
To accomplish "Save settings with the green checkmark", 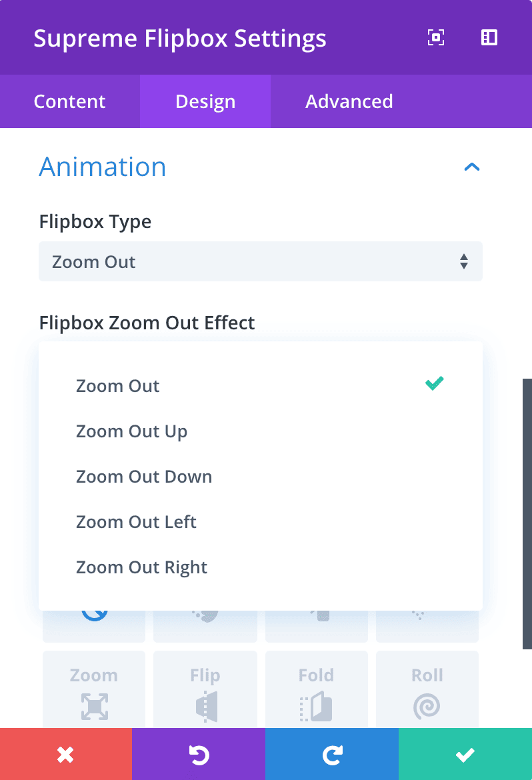I will coord(465,754).
